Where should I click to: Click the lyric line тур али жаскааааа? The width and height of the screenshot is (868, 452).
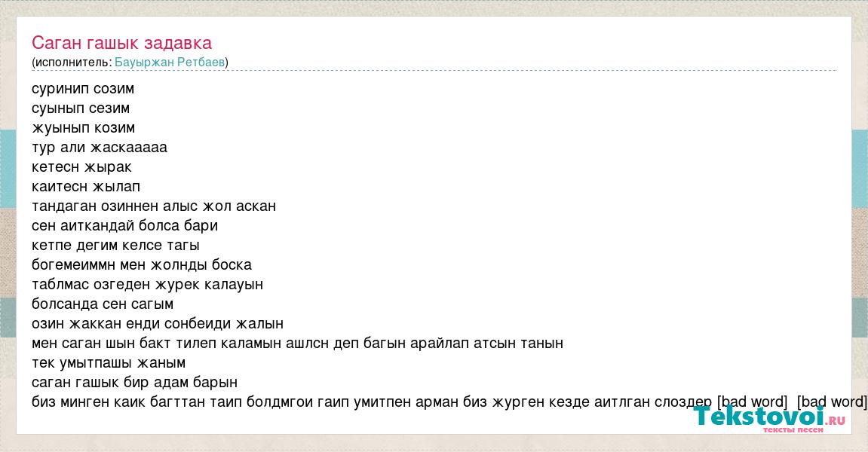[x=100, y=148]
